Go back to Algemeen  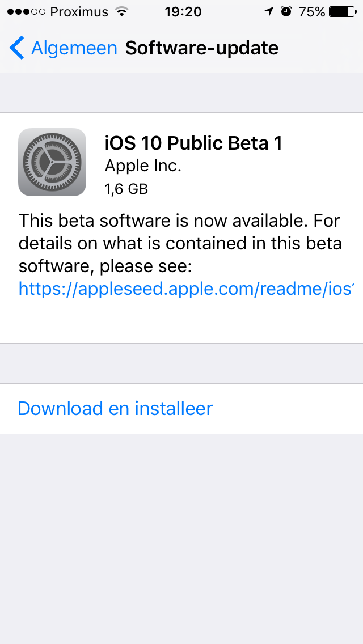pyautogui.click(x=74, y=48)
